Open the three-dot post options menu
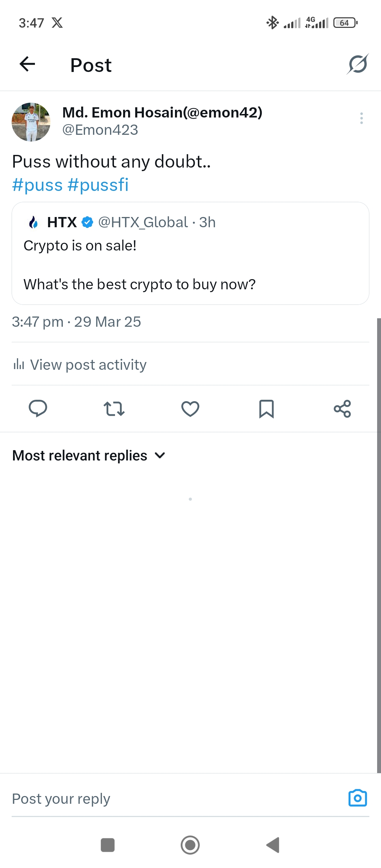This screenshot has height=868, width=381. pyautogui.click(x=361, y=118)
